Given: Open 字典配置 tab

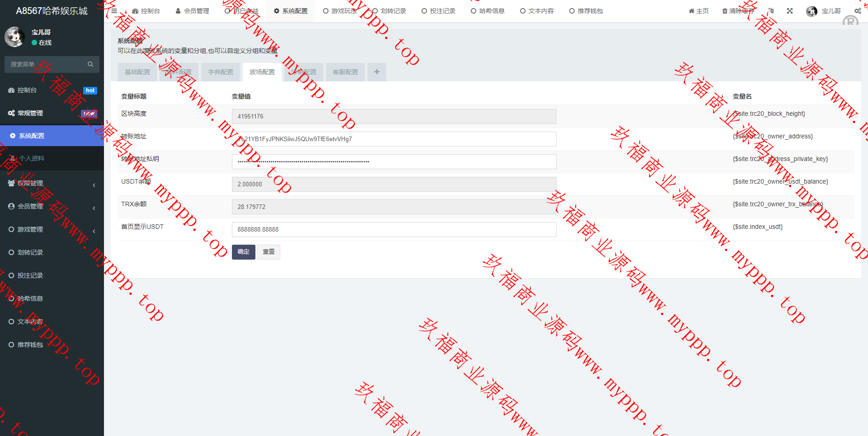Looking at the screenshot, I should (221, 72).
